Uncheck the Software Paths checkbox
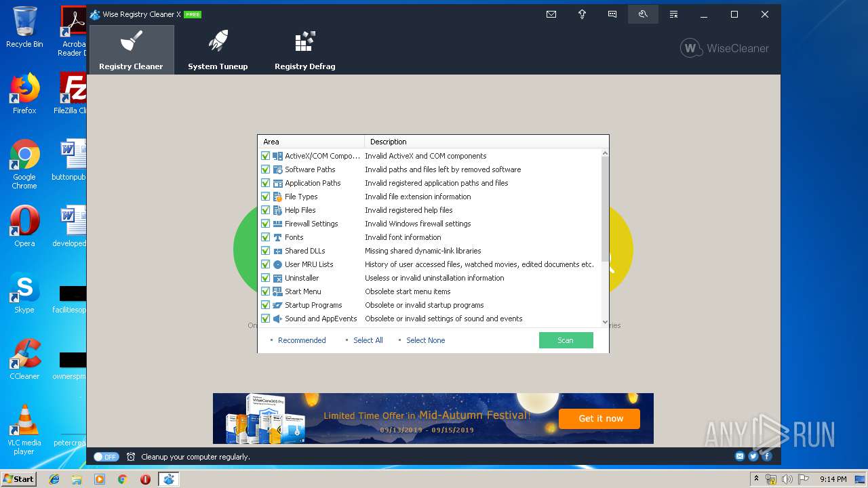 point(266,169)
